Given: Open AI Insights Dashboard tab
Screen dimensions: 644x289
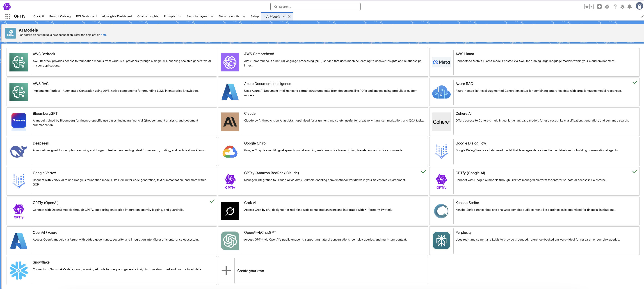Looking at the screenshot, I should coord(117,16).
